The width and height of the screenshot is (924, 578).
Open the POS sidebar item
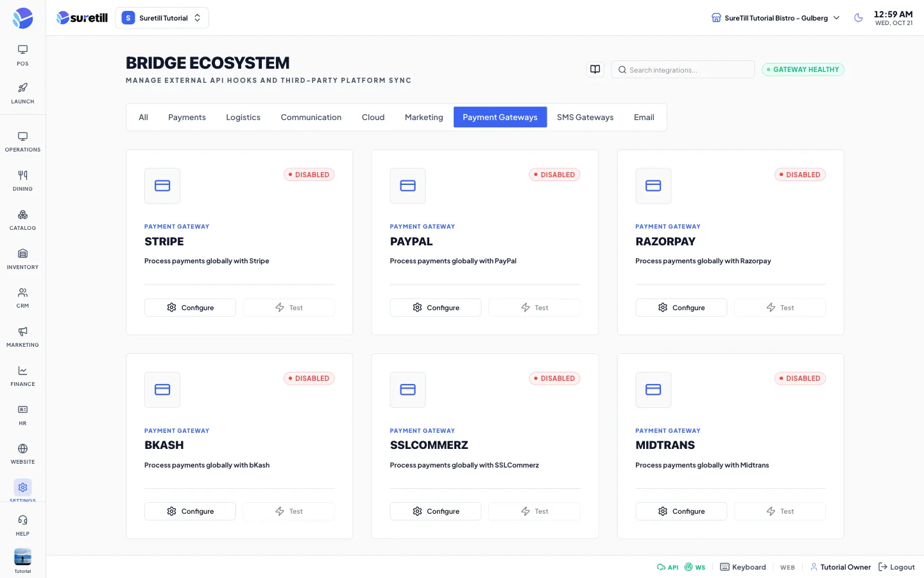click(22, 55)
